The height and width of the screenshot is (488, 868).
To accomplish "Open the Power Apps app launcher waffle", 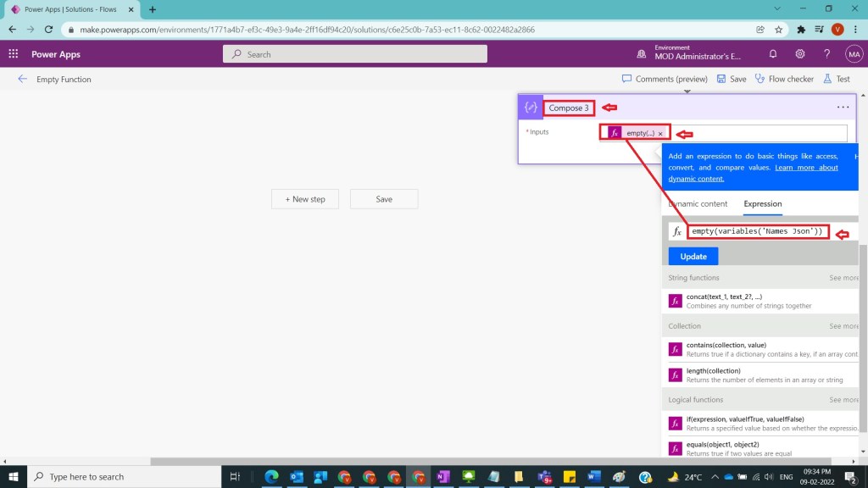I will [x=14, y=53].
